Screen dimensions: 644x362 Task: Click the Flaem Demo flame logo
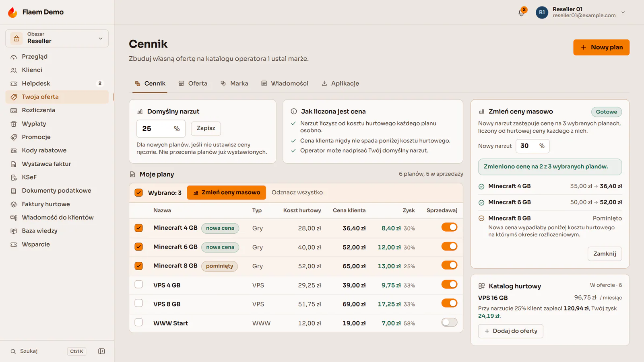pos(13,12)
